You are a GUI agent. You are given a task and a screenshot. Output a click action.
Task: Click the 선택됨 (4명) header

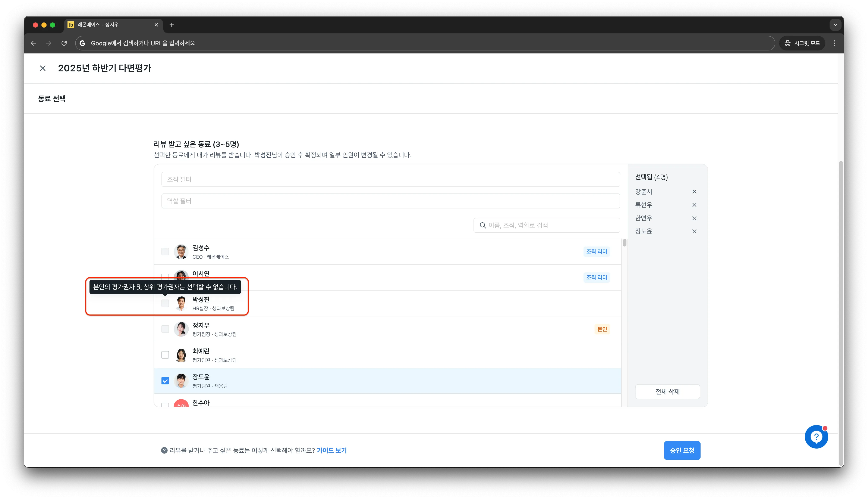[x=652, y=177]
